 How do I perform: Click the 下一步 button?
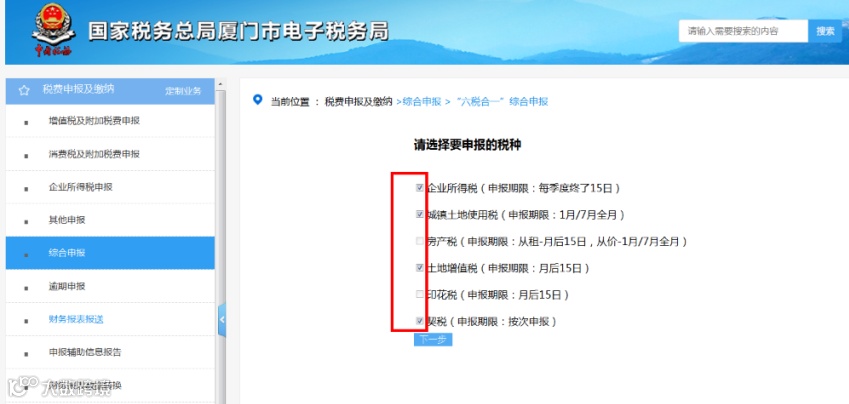[433, 340]
